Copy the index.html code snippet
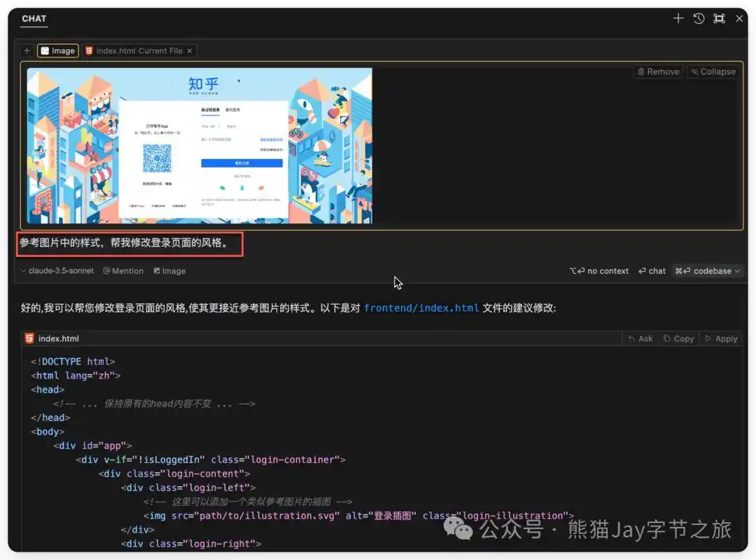This screenshot has width=756, height=560. pos(678,338)
